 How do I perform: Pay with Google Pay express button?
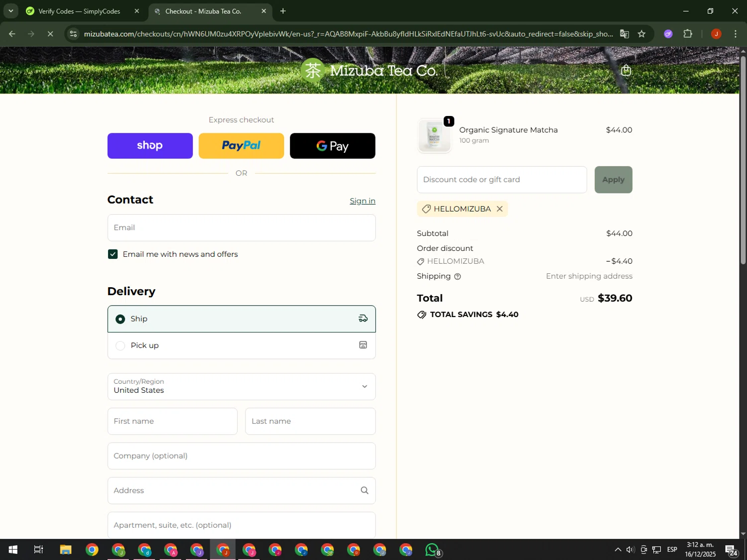[x=332, y=146]
